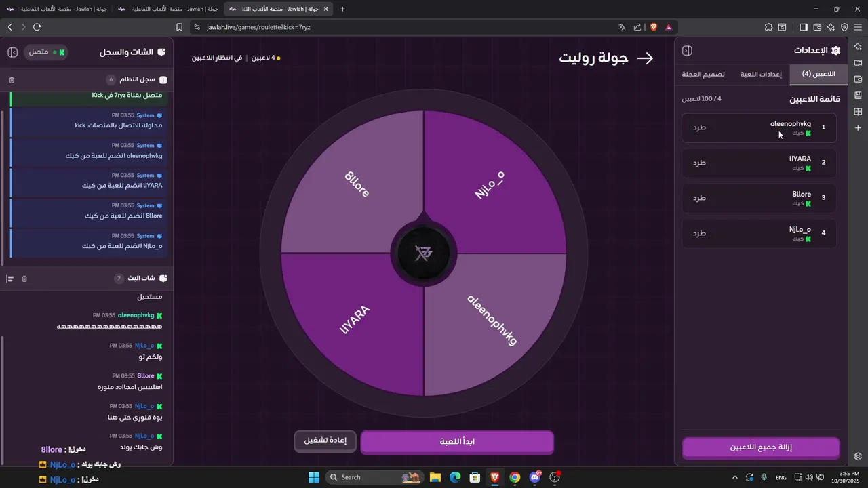This screenshot has width=868, height=488.
Task: Show hidden system tray icons
Action: pos(735,477)
